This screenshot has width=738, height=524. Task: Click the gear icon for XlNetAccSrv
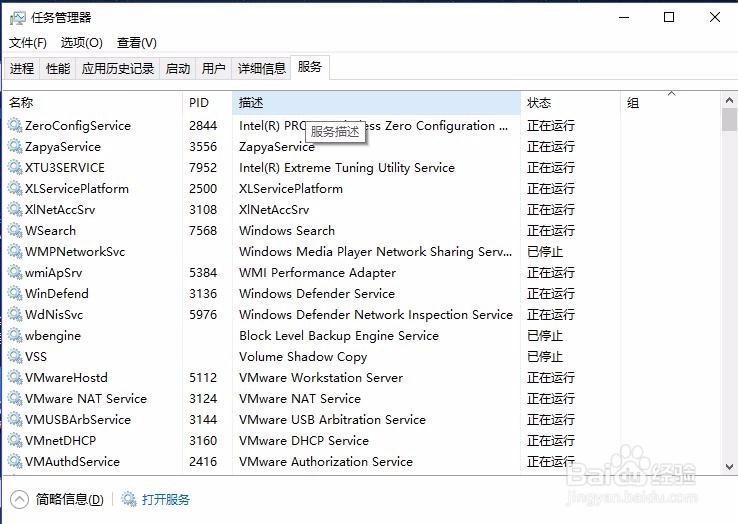[x=15, y=210]
